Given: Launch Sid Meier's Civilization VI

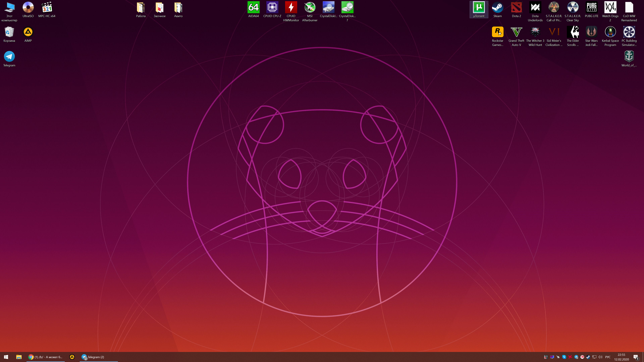Looking at the screenshot, I should [554, 36].
